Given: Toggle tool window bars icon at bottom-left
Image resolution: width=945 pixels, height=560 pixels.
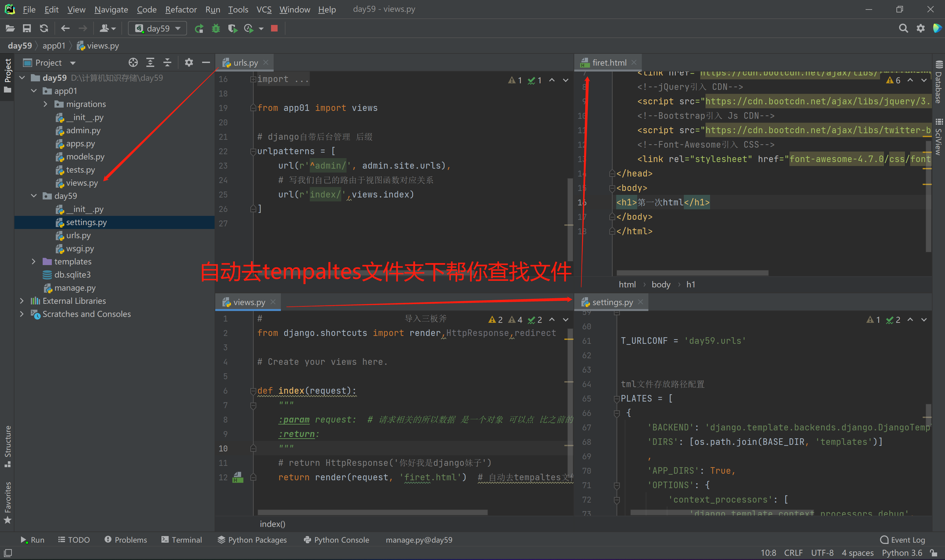Looking at the screenshot, I should pos(8,553).
